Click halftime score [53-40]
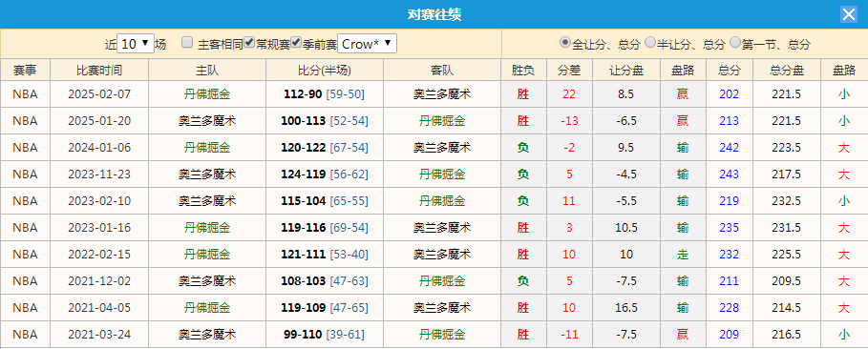The width and height of the screenshot is (868, 349). 349,255
